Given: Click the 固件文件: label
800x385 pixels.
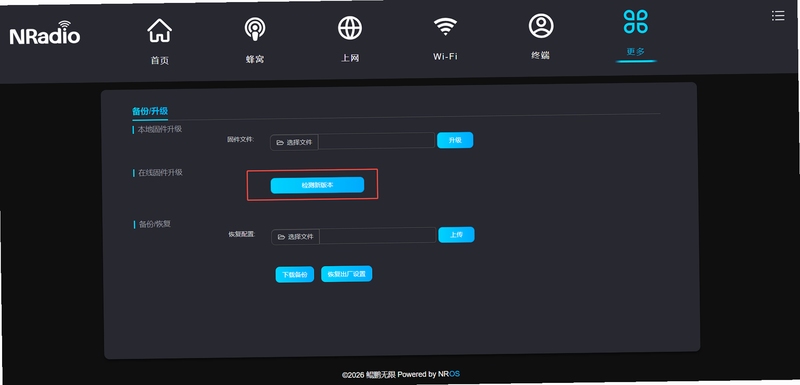Looking at the screenshot, I should pyautogui.click(x=240, y=139).
